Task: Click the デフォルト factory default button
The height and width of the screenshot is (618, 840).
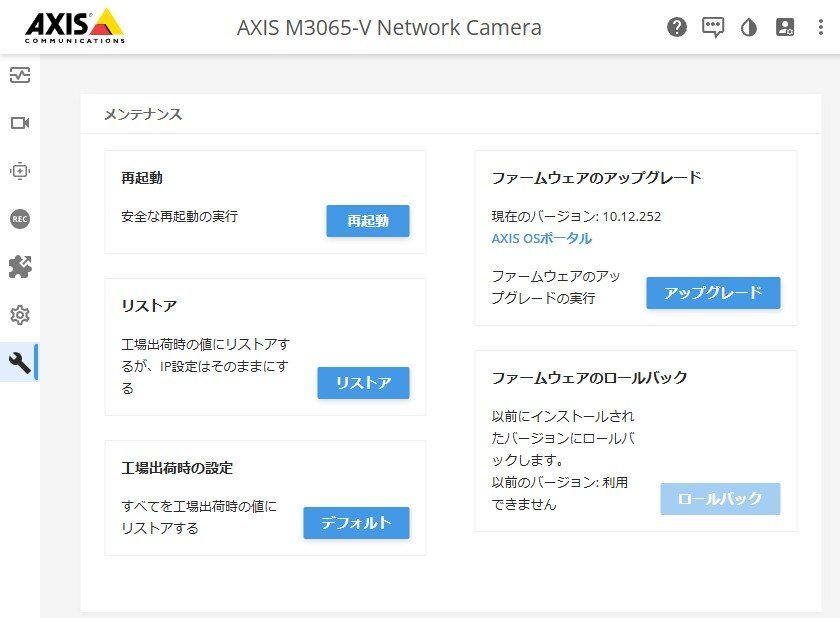Action: tap(356, 523)
